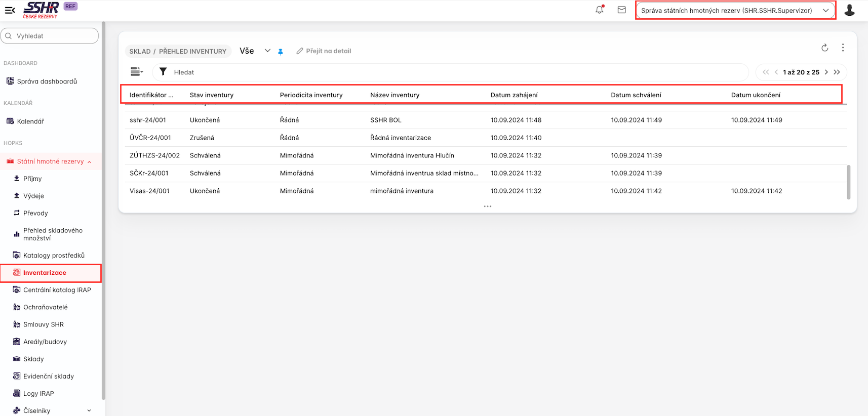Open the user profile avatar
Viewport: 868px width, 416px height.
(x=849, y=10)
